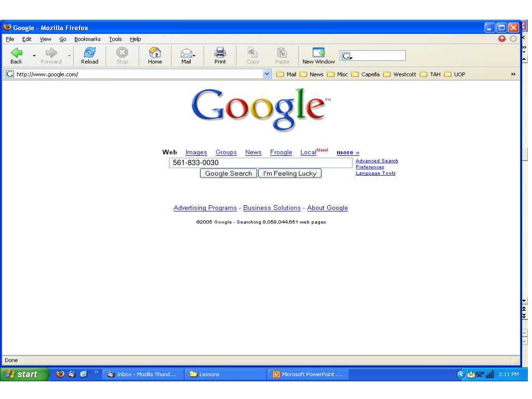
Task: Open Business Solutions link
Action: tap(272, 208)
